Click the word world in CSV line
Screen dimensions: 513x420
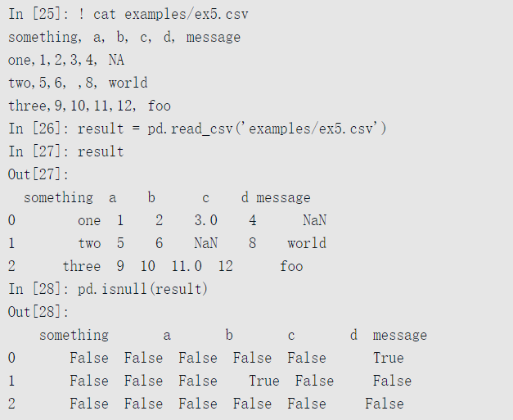coord(128,83)
